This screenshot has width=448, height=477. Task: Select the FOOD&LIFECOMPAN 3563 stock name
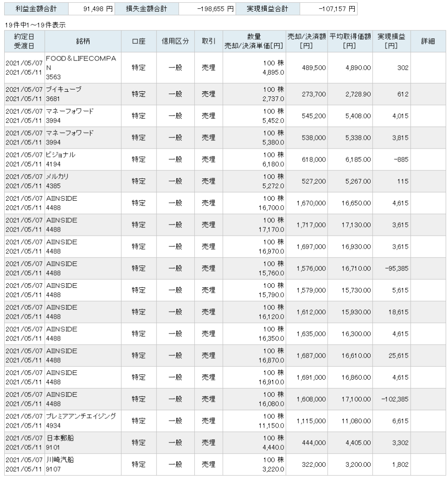tap(81, 68)
